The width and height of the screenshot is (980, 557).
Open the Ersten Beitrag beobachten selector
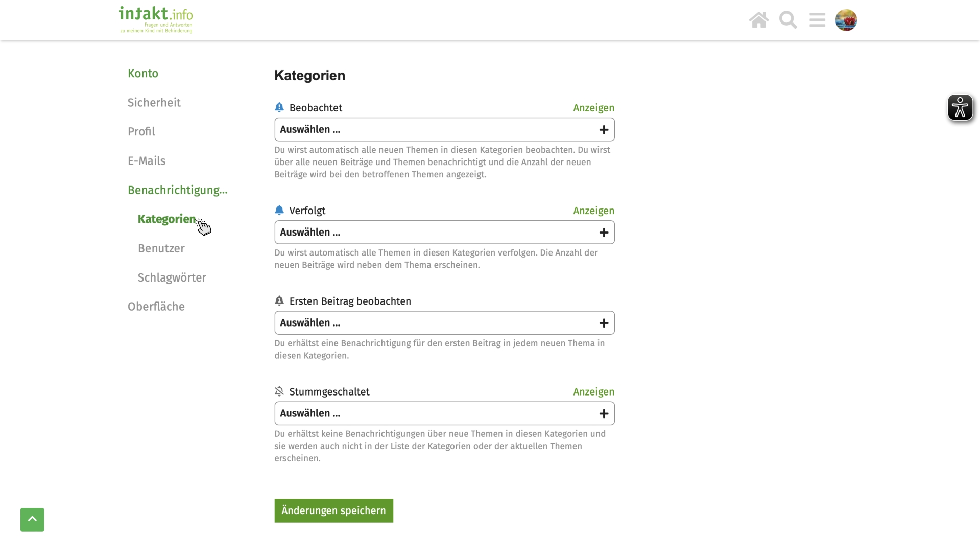tap(444, 323)
